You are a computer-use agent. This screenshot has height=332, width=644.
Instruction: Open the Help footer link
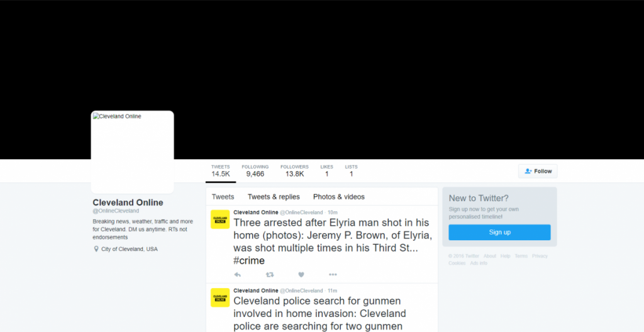(x=505, y=256)
